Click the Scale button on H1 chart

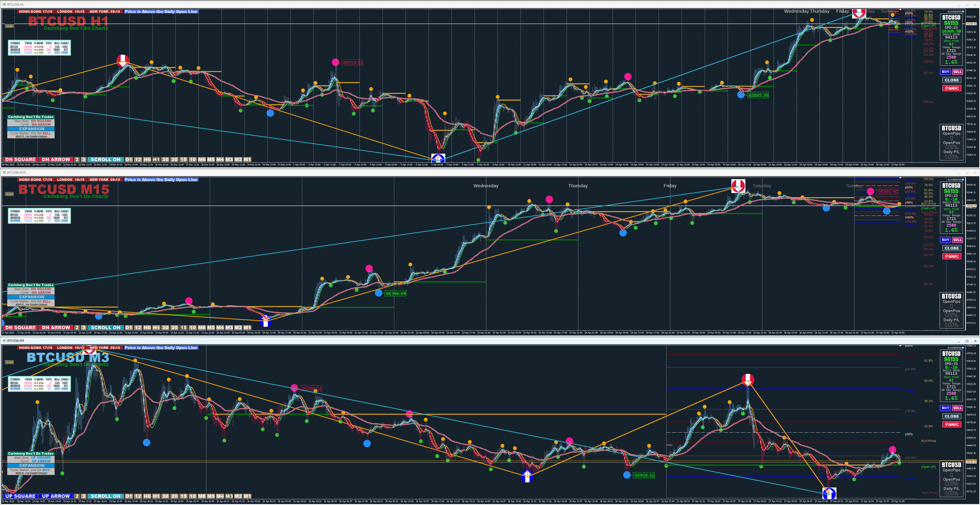pos(9,26)
